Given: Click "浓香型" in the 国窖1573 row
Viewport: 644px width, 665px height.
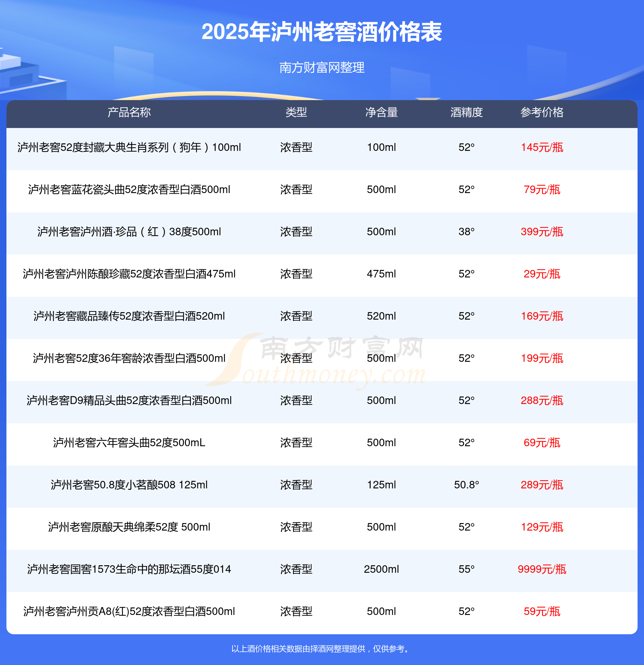Looking at the screenshot, I should pos(296,569).
